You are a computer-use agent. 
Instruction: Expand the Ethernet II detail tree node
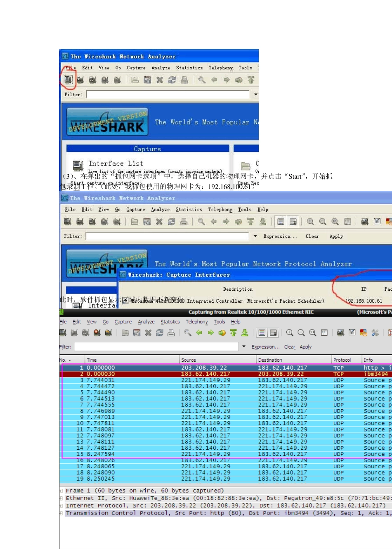61,498
